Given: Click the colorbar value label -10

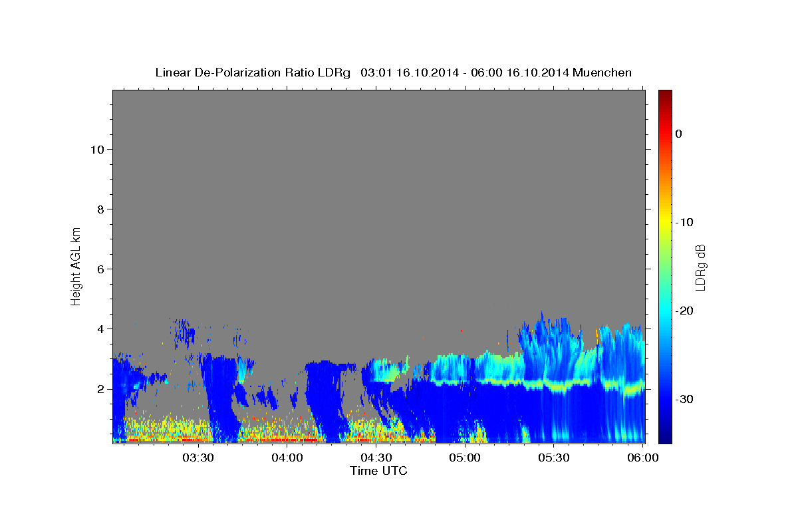Looking at the screenshot, I should (x=684, y=222).
